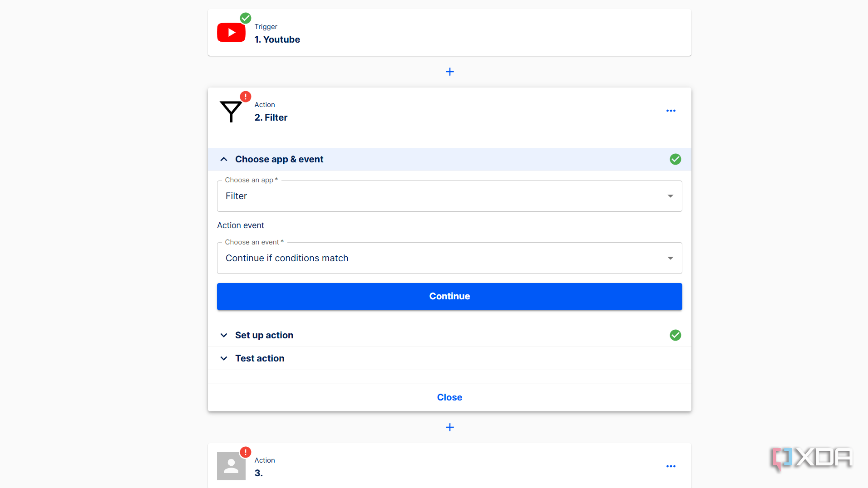Viewport: 868px width, 488px height.
Task: Open the three-dot menu for step 3
Action: click(671, 466)
